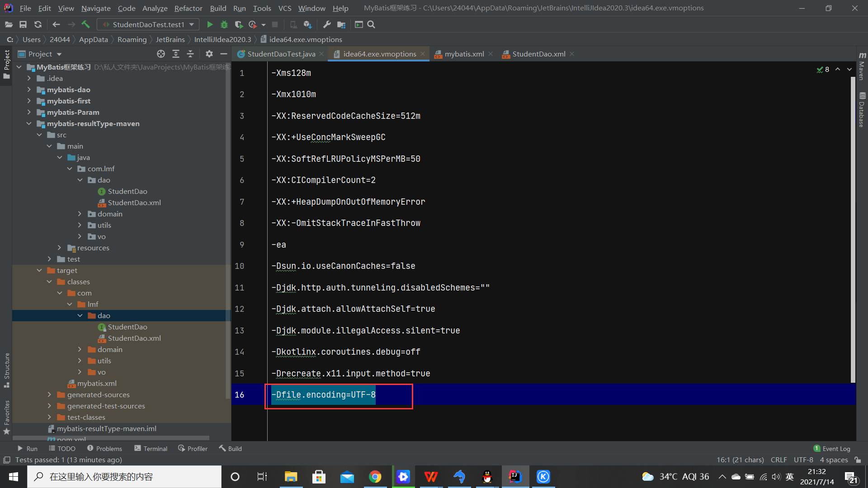
Task: Collapse all nodes in Project tree
Action: (190, 54)
